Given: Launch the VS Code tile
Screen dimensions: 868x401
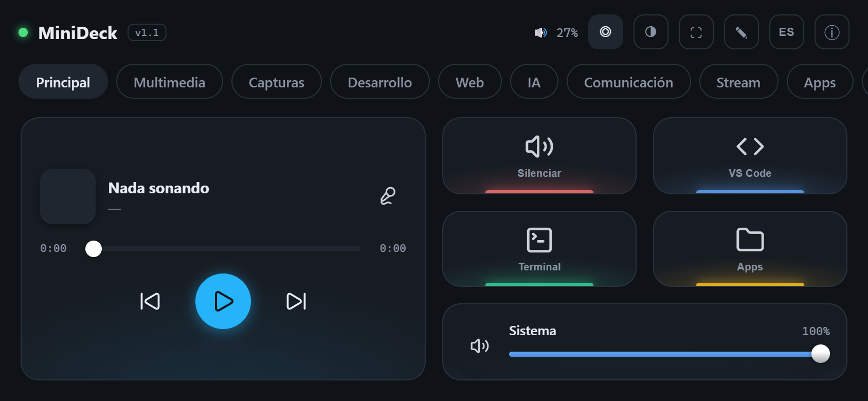Looking at the screenshot, I should 750,156.
